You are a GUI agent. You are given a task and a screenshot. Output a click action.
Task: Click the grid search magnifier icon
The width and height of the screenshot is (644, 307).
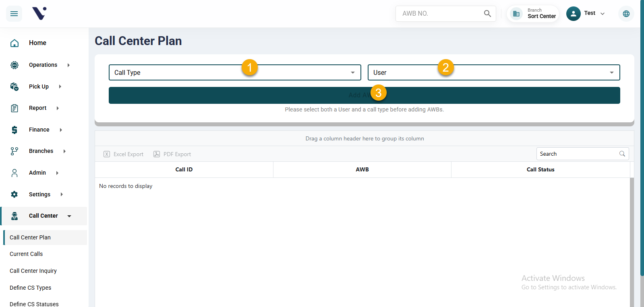coord(622,154)
